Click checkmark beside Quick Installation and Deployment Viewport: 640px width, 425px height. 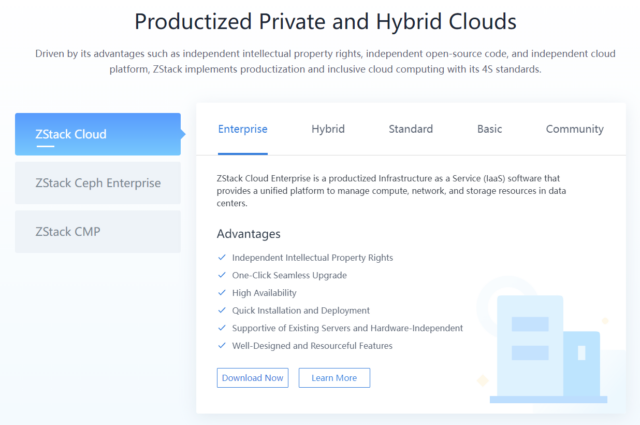pyautogui.click(x=222, y=310)
